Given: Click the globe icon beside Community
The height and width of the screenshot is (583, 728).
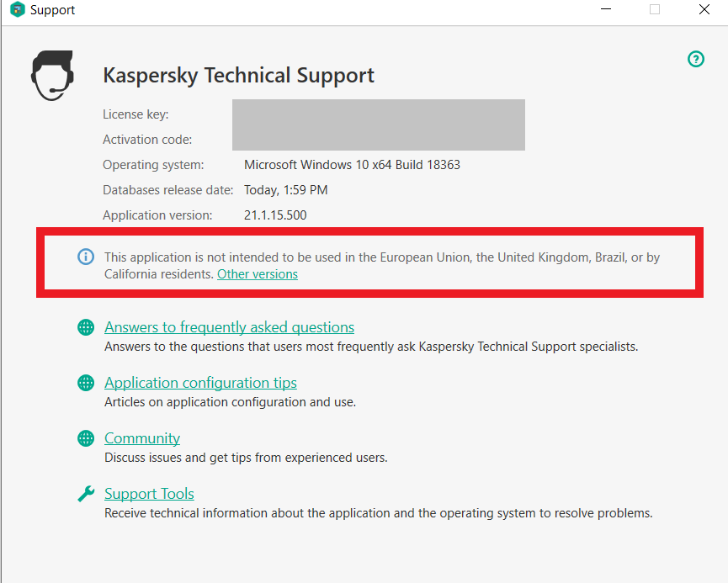Looking at the screenshot, I should pos(86,438).
